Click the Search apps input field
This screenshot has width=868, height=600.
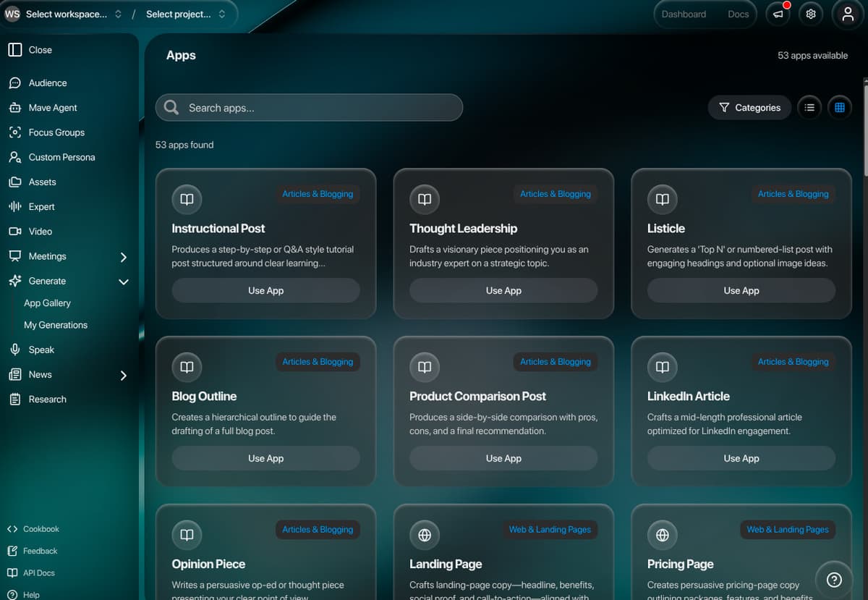pyautogui.click(x=309, y=108)
